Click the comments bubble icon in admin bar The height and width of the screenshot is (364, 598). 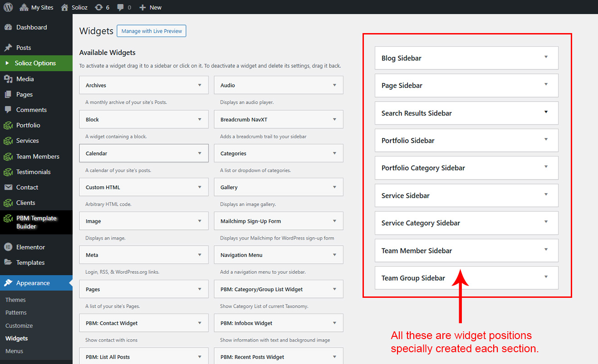click(x=120, y=7)
